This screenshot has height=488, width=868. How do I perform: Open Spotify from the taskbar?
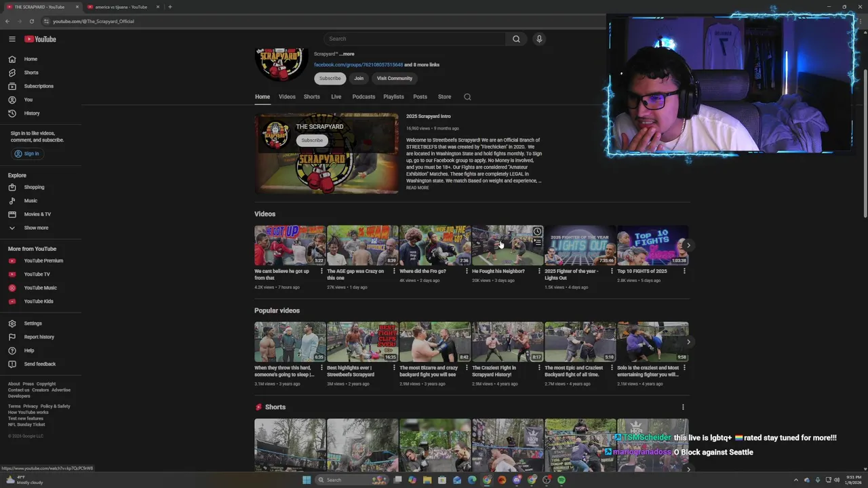pos(561,480)
